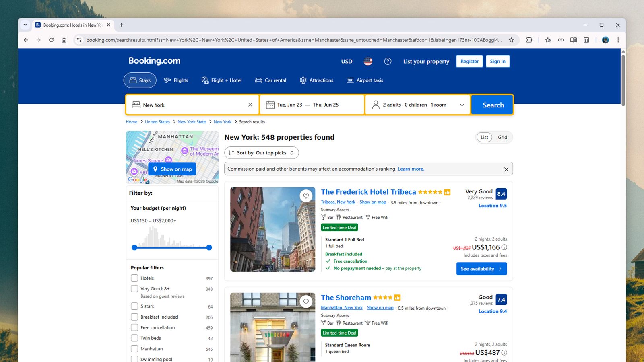This screenshot has width=644, height=362.
Task: Switch to the Flights tab
Action: (x=176, y=80)
